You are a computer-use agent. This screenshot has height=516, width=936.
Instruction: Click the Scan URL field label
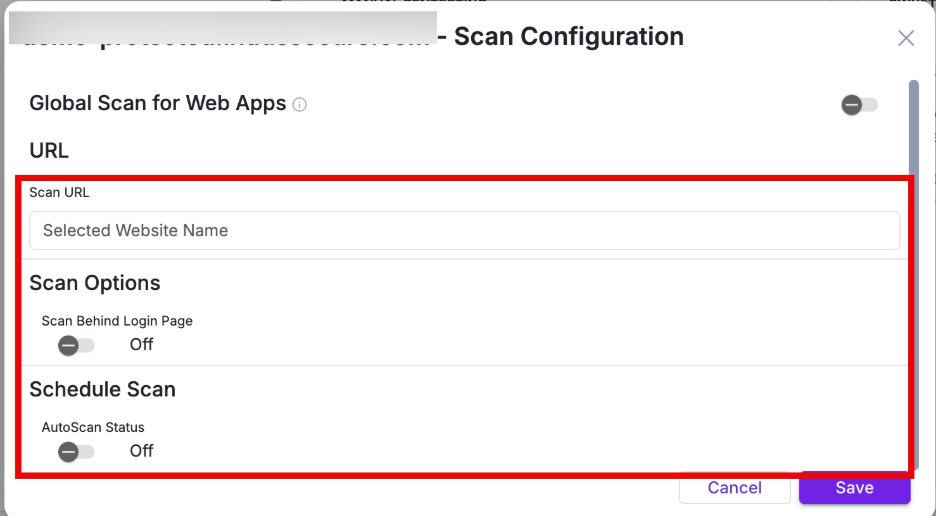point(59,192)
